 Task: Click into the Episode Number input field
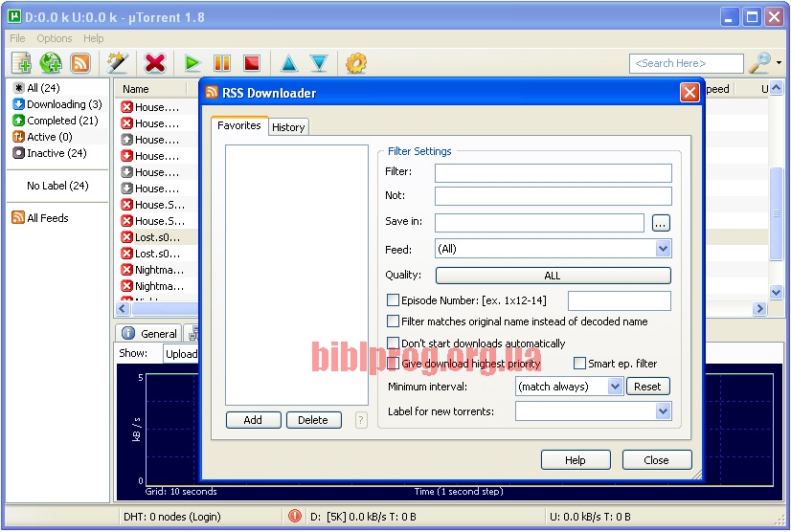click(620, 300)
